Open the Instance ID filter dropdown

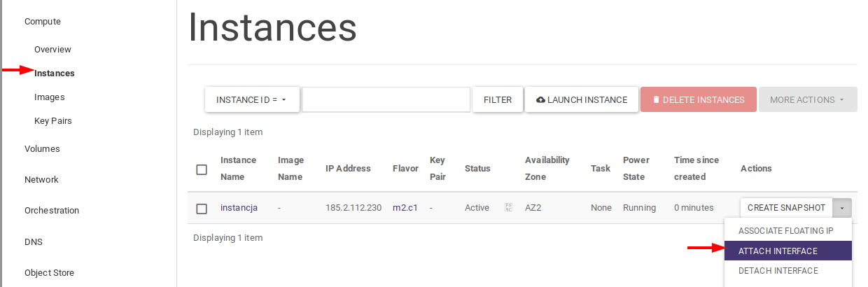(x=252, y=99)
